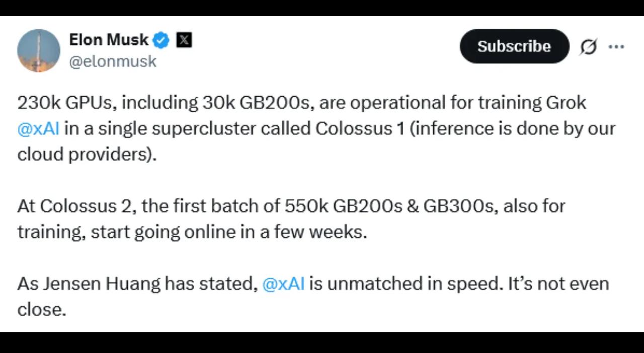The width and height of the screenshot is (644, 353).
Task: Click the 'cloud providers).' line of text
Action: click(87, 154)
